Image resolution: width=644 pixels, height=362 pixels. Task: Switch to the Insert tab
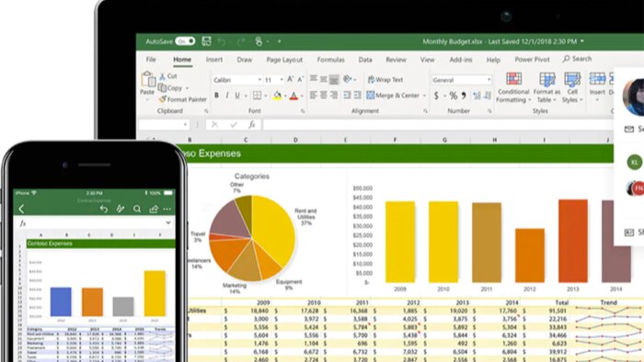pyautogui.click(x=214, y=60)
